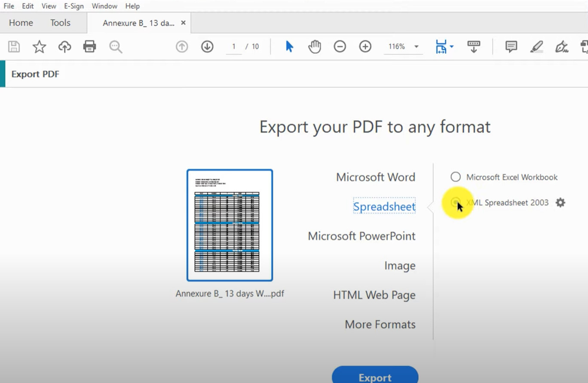Select the Microsoft Excel Workbook radio button

click(x=455, y=177)
